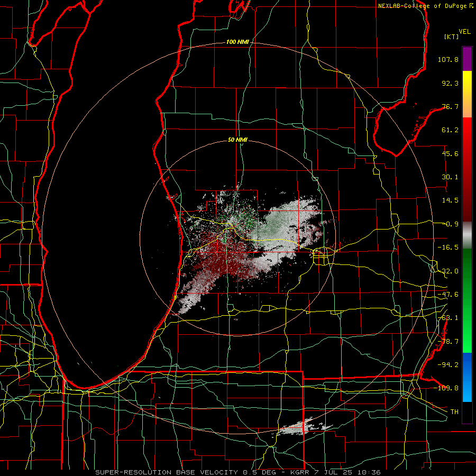The image size is (476, 476).
Task: Select the -16.5 velocity scale value
Action: click(448, 248)
